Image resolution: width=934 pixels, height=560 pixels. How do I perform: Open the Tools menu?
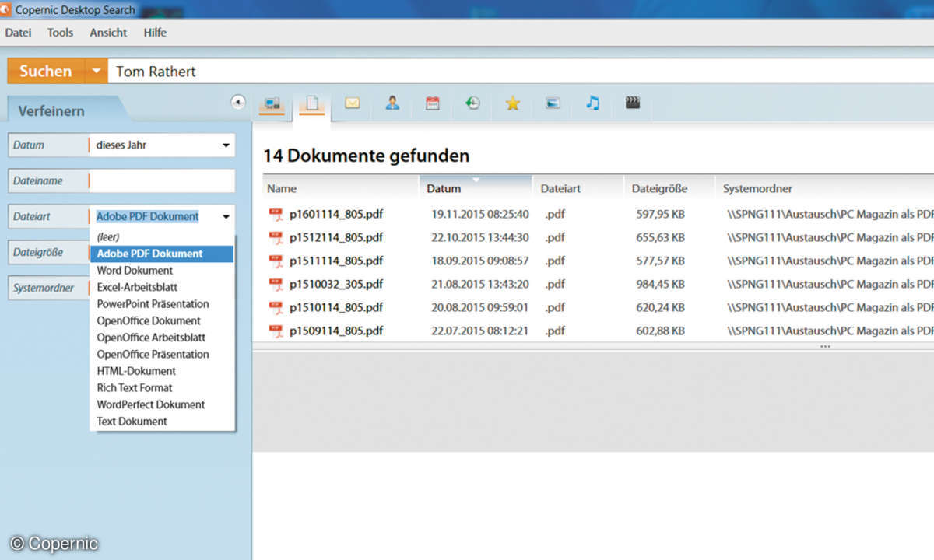tap(60, 33)
